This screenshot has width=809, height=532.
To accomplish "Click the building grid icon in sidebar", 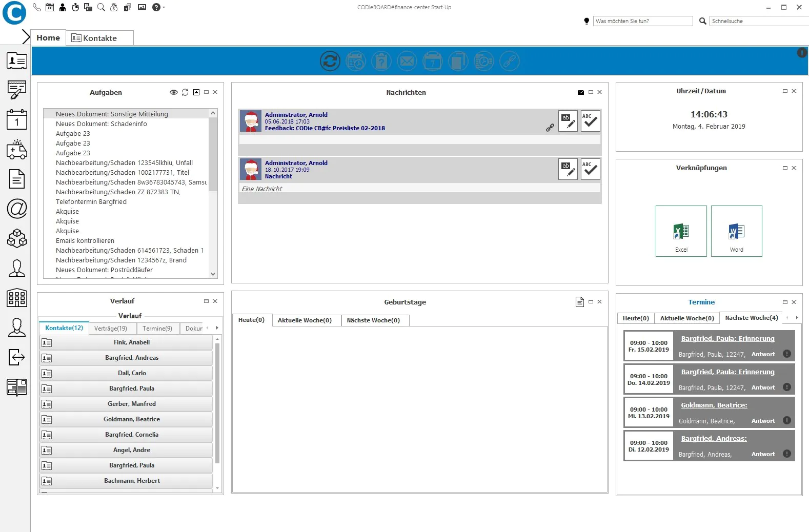I will 17,297.
